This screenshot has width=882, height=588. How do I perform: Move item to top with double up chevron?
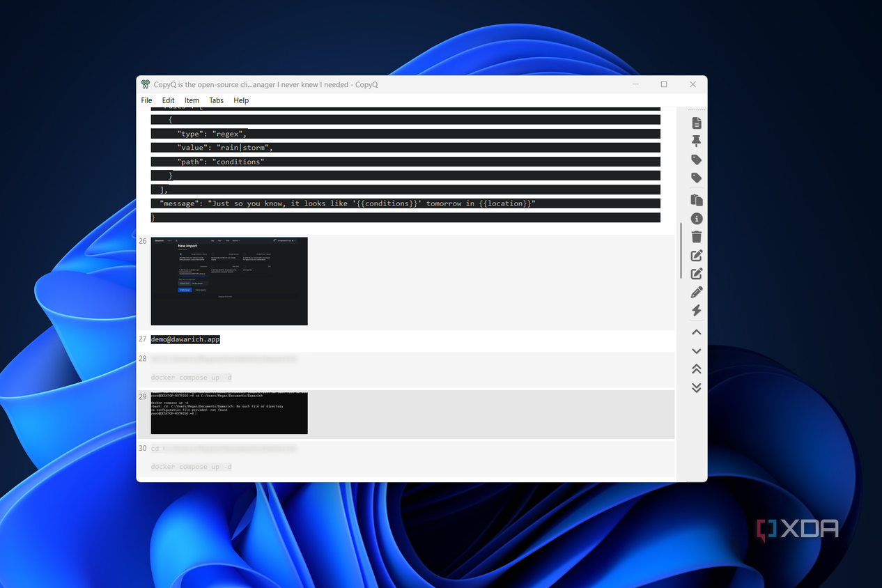point(696,369)
